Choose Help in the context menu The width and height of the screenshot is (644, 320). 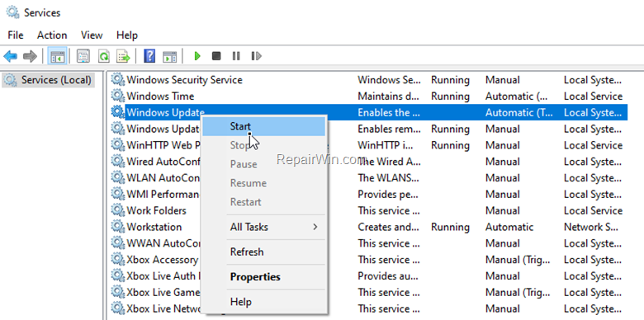pos(263,303)
